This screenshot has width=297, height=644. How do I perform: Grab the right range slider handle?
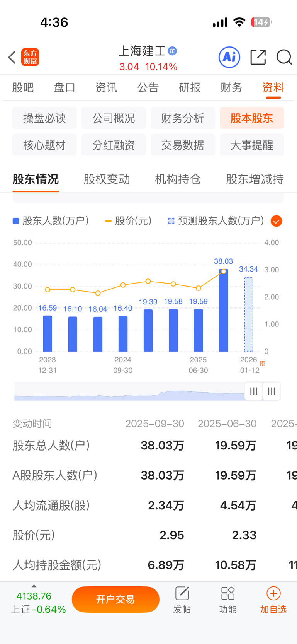click(272, 391)
